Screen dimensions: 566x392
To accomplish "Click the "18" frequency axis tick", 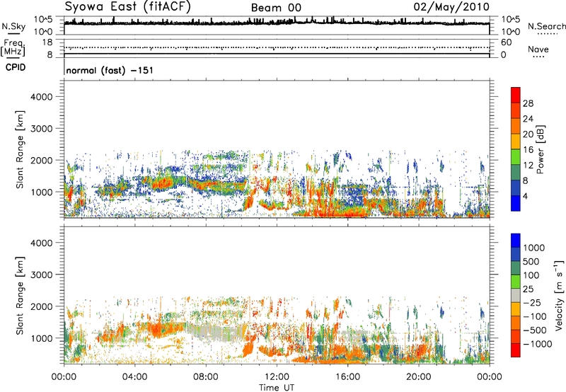I will [47, 42].
